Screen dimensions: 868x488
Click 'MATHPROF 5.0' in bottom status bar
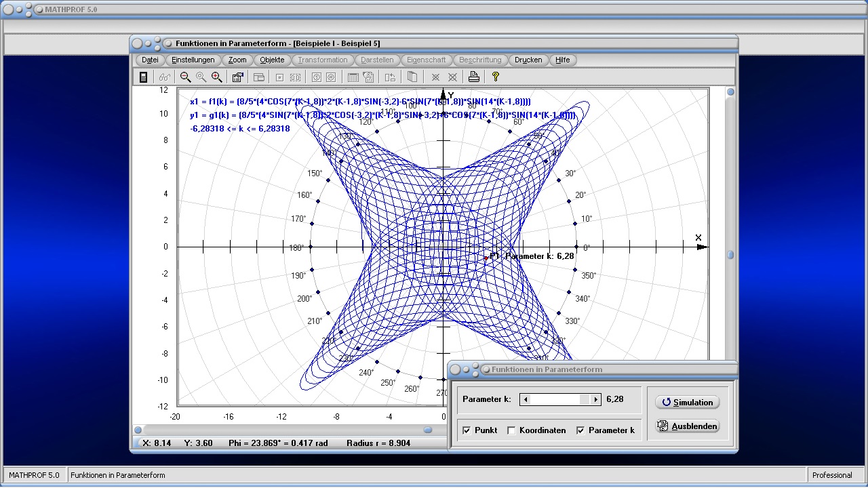[x=34, y=475]
